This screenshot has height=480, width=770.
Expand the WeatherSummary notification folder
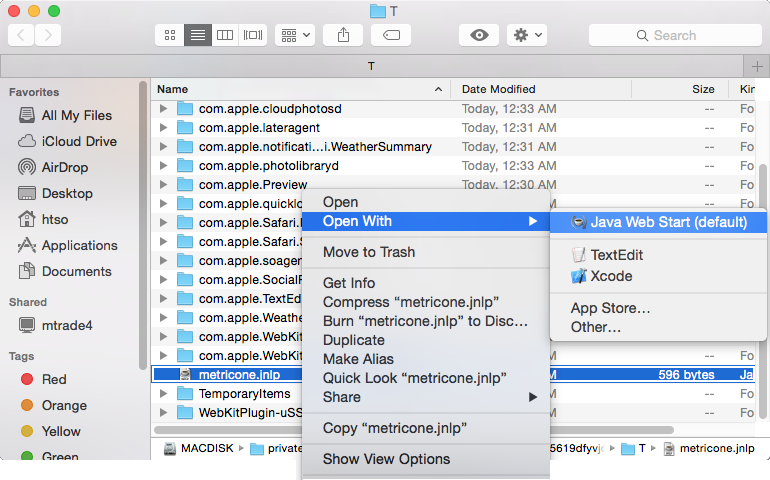click(x=164, y=147)
